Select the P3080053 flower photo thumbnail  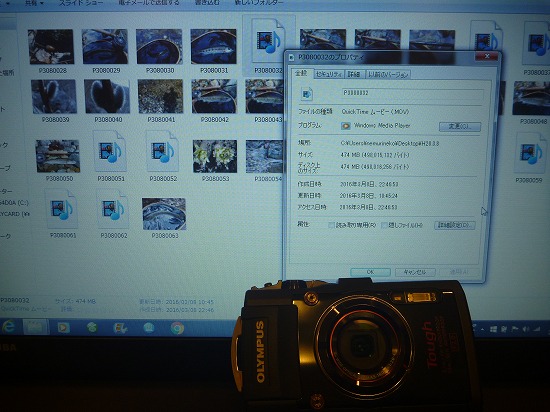(x=215, y=156)
